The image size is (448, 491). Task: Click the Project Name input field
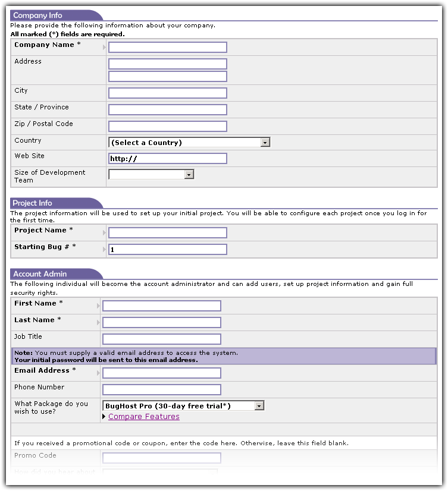coord(167,233)
